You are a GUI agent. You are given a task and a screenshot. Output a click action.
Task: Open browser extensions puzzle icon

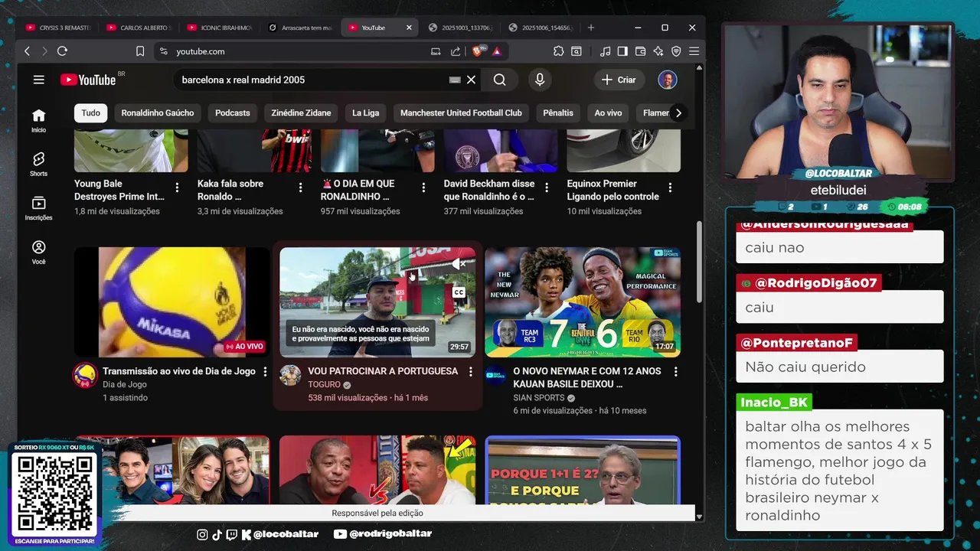[558, 51]
